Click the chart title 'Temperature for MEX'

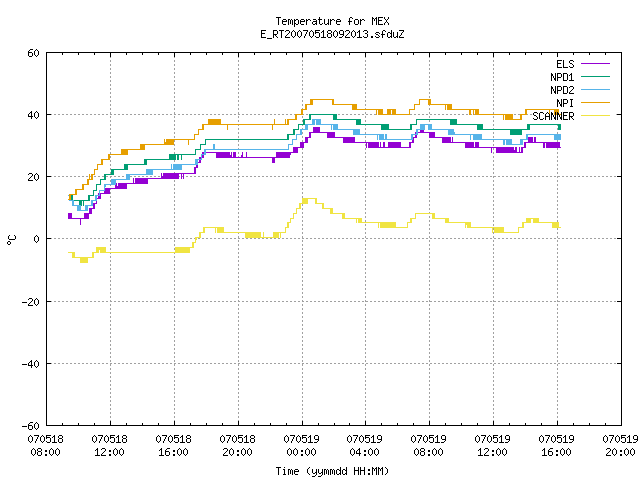(332, 21)
